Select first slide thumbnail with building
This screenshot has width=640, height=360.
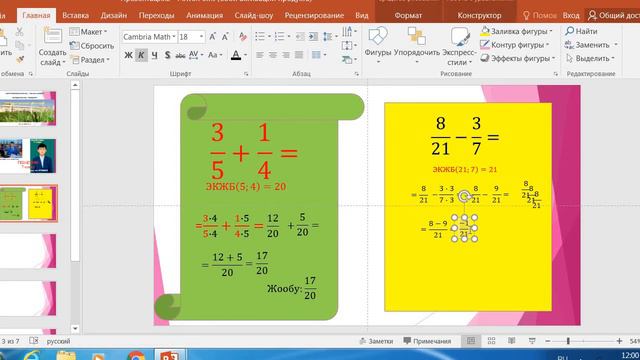[x=28, y=108]
